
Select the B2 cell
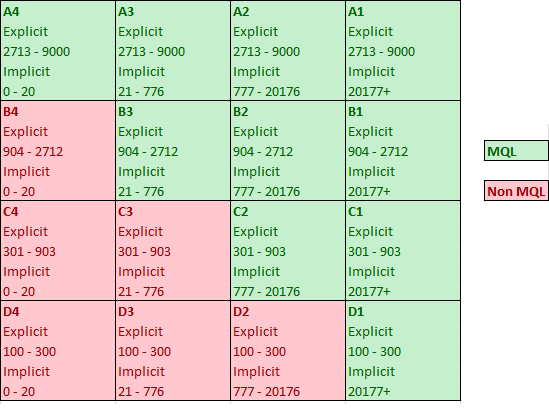[288, 151]
